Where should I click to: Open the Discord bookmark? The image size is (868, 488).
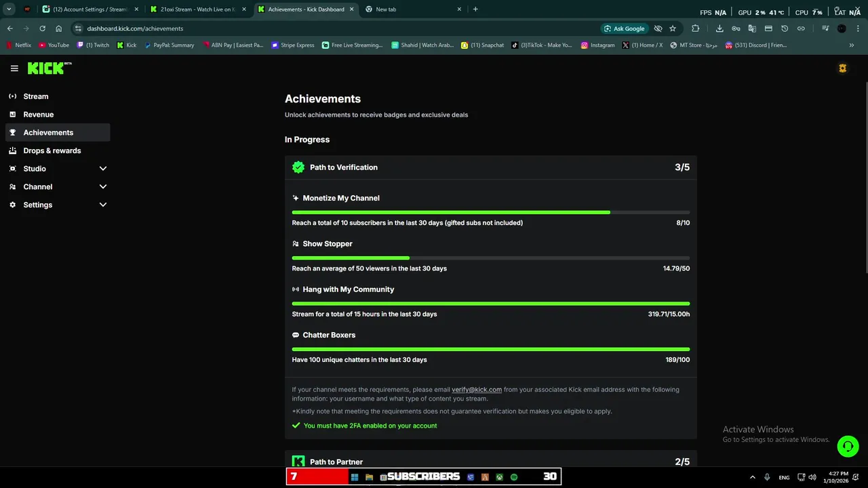(x=756, y=45)
